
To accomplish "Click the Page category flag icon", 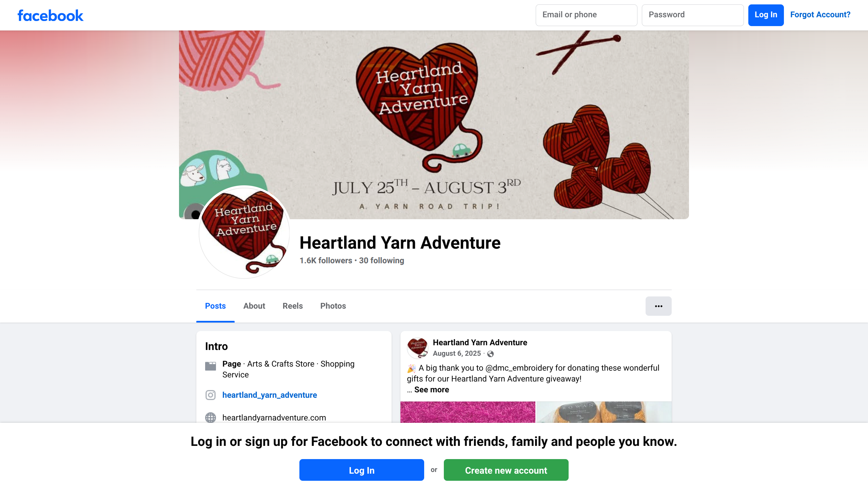I will tap(211, 366).
